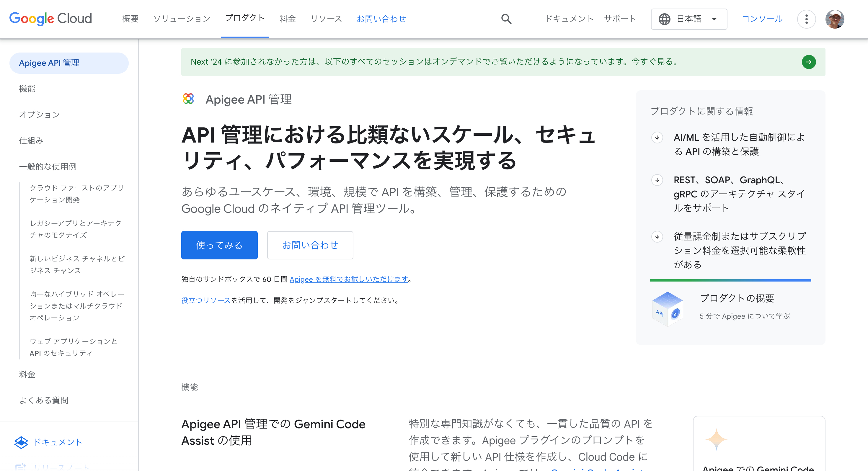Open the 概要 top navigation item
868x471 pixels.
pos(130,19)
